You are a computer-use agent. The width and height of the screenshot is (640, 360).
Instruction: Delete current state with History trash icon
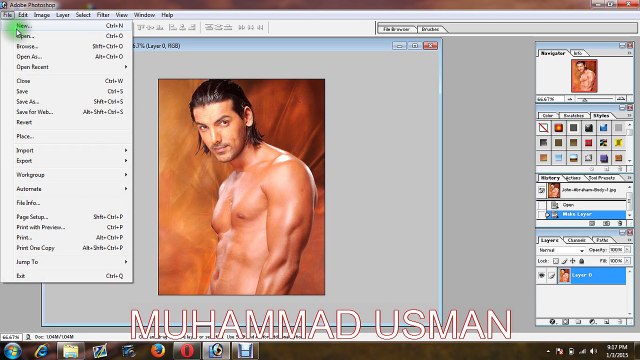(x=620, y=223)
